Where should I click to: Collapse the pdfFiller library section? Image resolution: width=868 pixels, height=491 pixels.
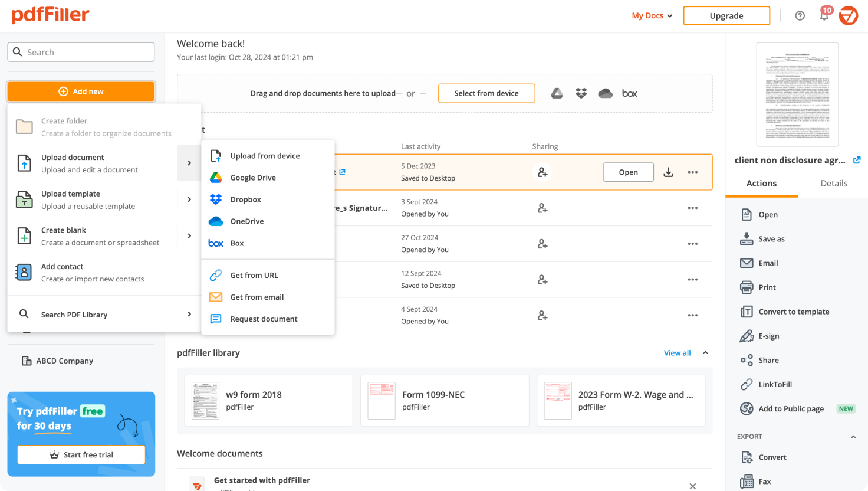[705, 353]
